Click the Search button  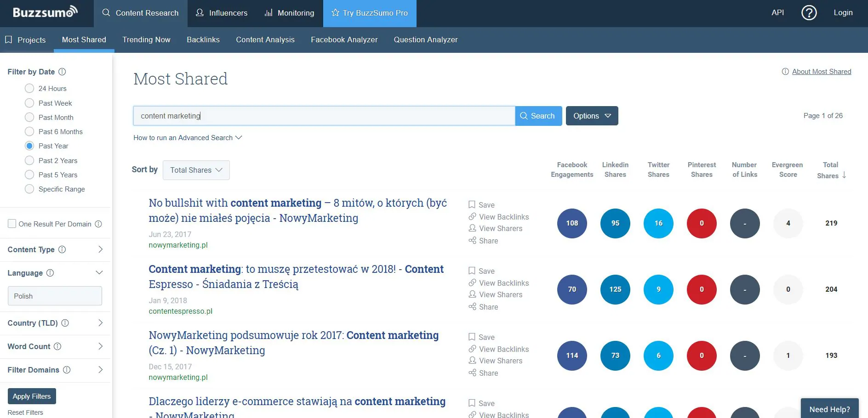[538, 116]
